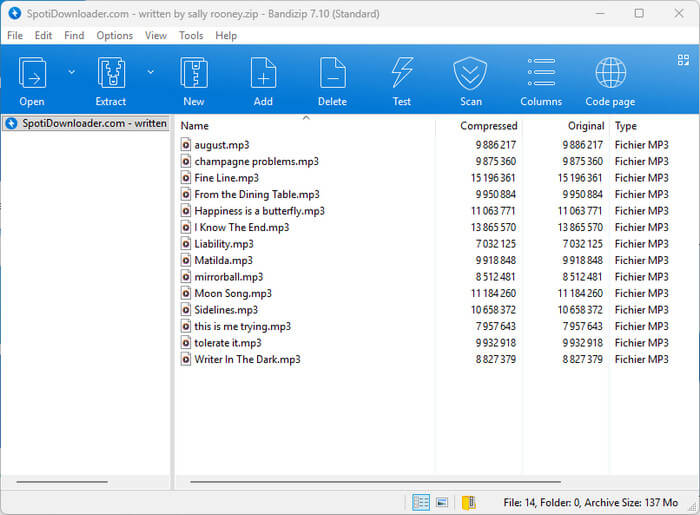
Task: Click the Open toolbar icon
Action: pos(32,73)
